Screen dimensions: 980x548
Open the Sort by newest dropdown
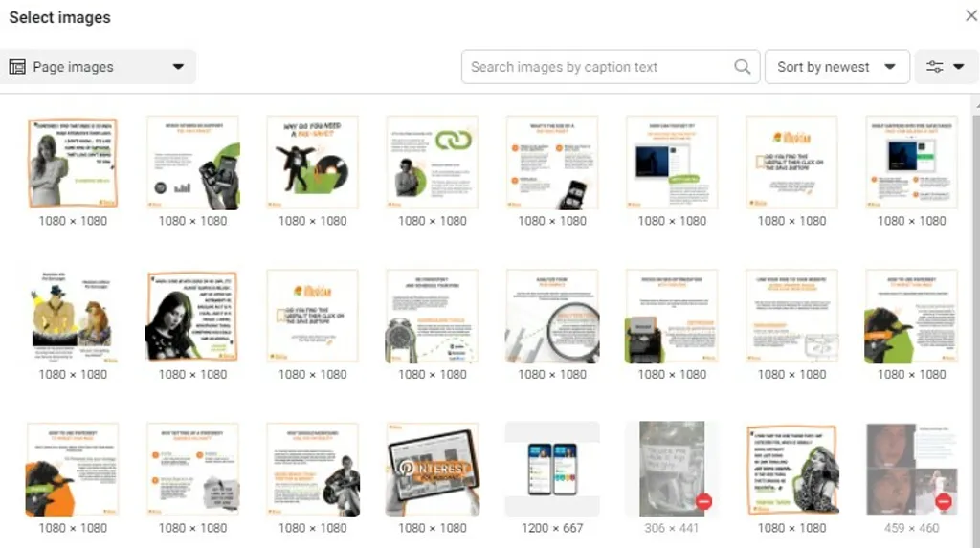(836, 66)
